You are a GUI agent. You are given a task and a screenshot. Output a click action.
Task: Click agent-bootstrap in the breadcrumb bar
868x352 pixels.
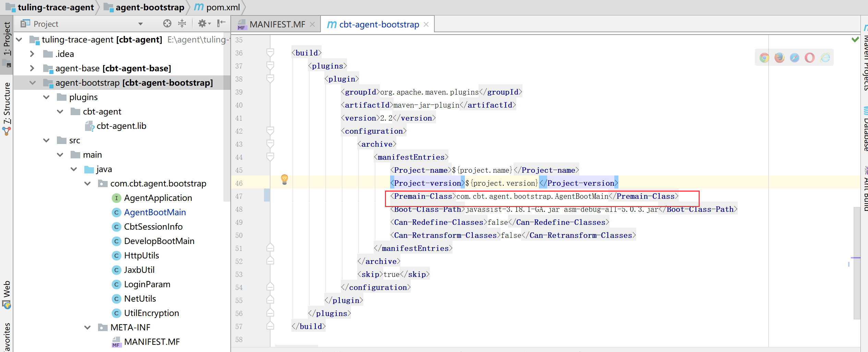pos(150,8)
